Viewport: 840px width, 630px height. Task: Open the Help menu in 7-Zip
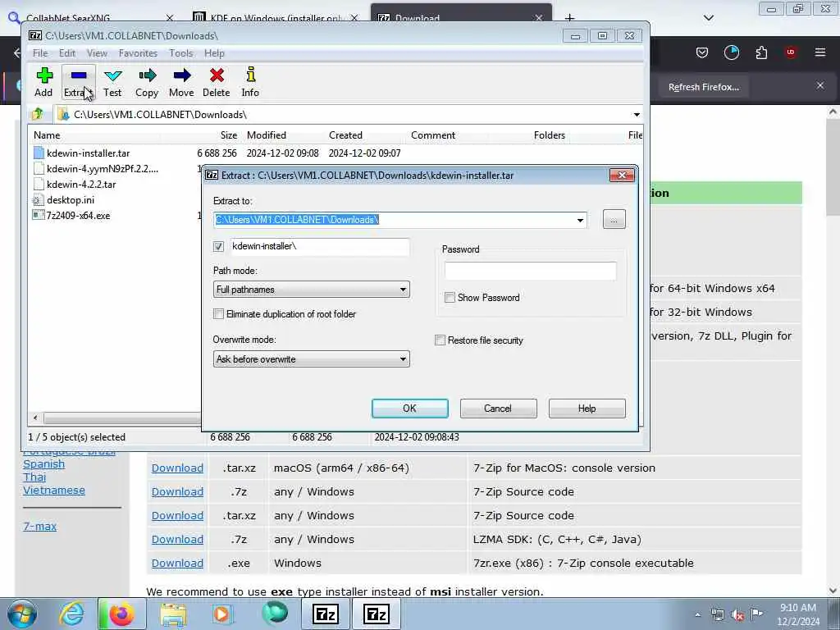[x=214, y=53]
